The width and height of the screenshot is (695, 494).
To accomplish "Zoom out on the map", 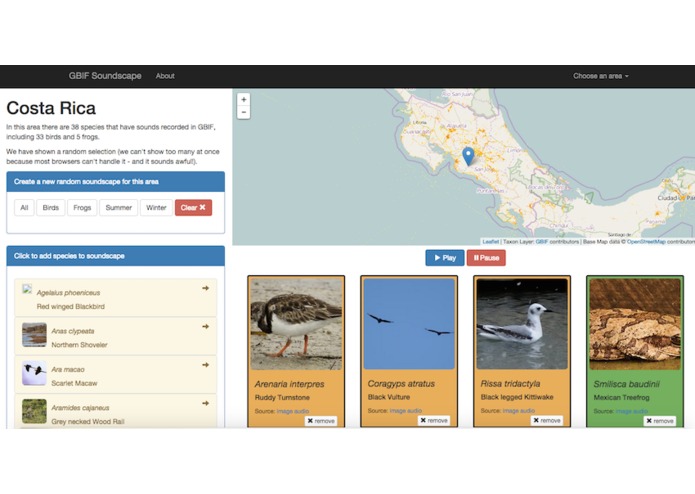I will click(243, 113).
